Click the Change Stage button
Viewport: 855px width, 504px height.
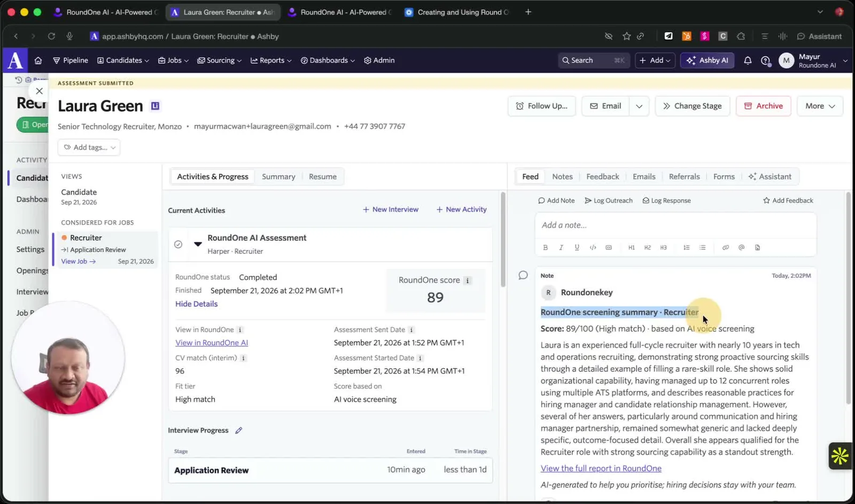coord(693,106)
